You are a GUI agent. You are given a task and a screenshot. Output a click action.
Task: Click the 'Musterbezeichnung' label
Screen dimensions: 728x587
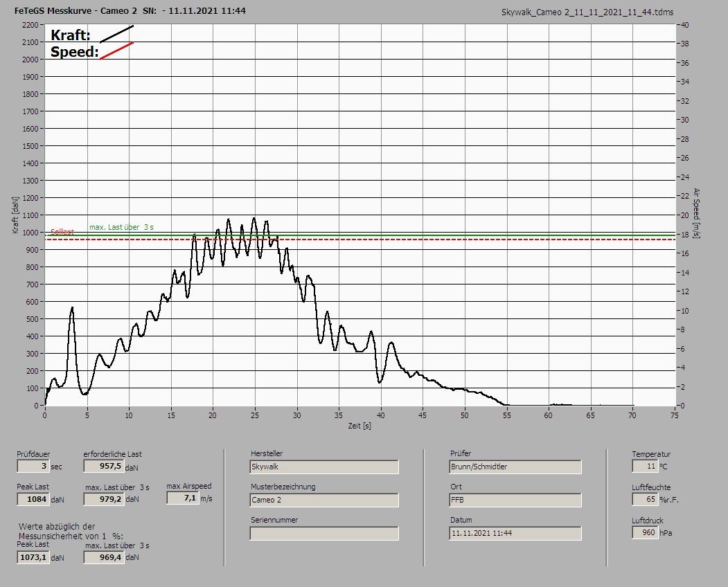[283, 487]
